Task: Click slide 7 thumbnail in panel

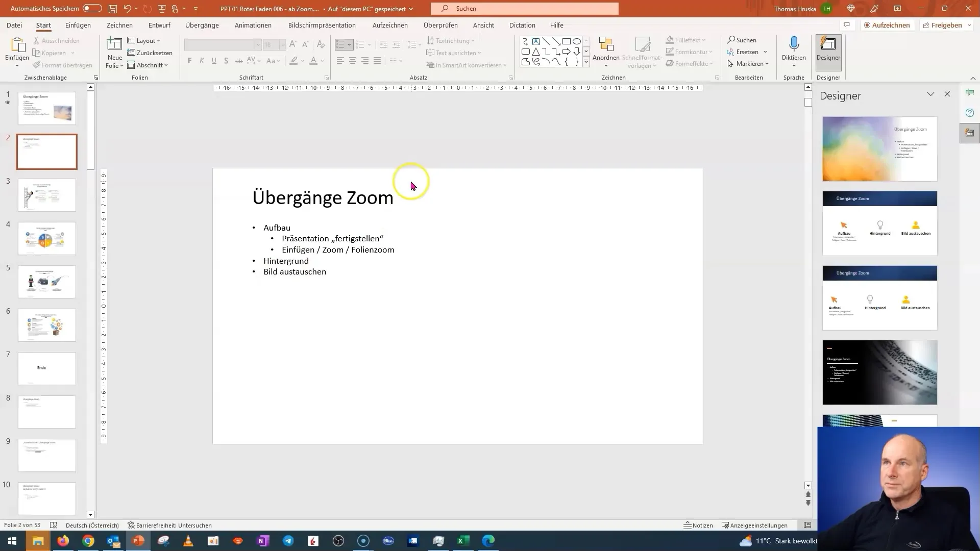Action: point(46,367)
